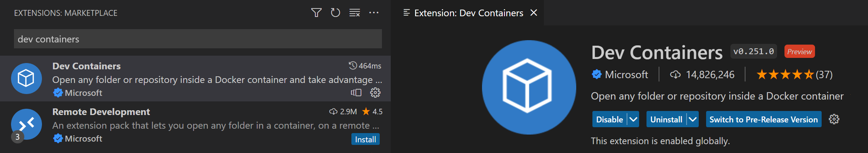
Task: Click the Uninstall button
Action: (666, 119)
